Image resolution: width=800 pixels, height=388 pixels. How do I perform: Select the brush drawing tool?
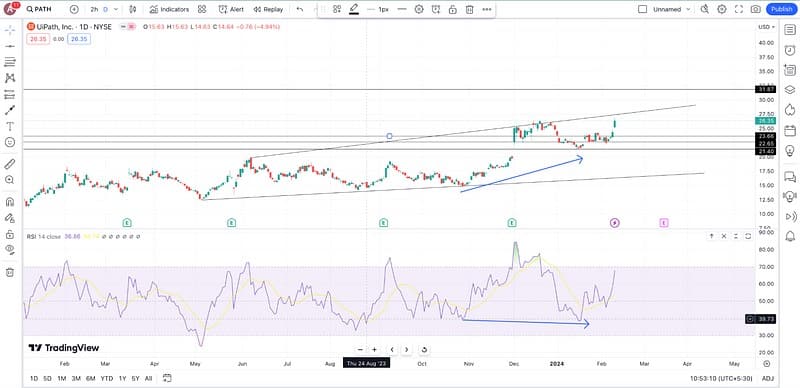10,110
